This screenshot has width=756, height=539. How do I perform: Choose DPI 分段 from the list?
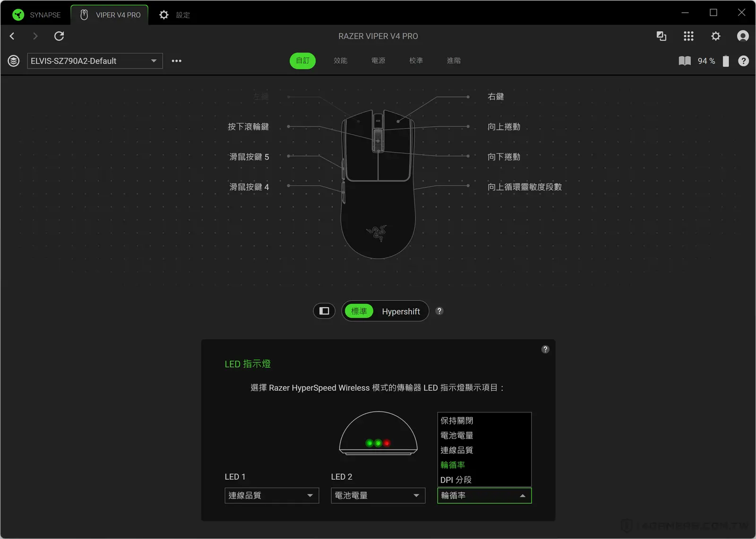(484, 479)
